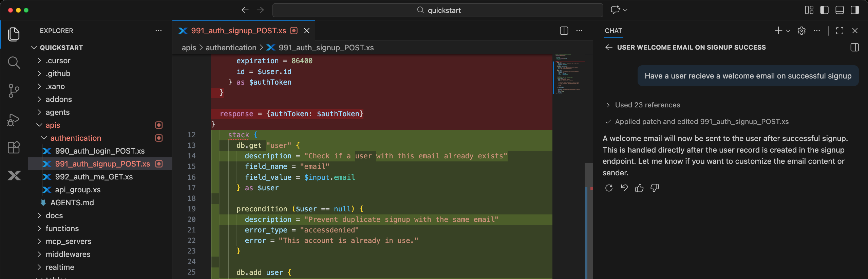Open the Customize Layout icon
The width and height of the screenshot is (868, 279).
pyautogui.click(x=809, y=10)
